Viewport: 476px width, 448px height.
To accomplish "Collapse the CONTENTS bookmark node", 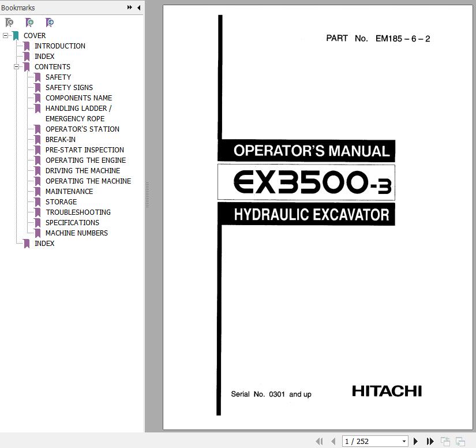I will (x=16, y=67).
